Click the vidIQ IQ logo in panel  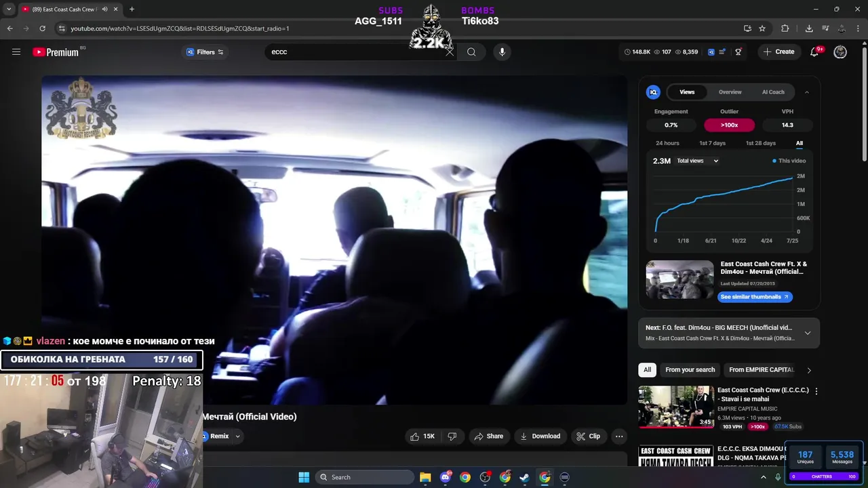[x=653, y=92]
